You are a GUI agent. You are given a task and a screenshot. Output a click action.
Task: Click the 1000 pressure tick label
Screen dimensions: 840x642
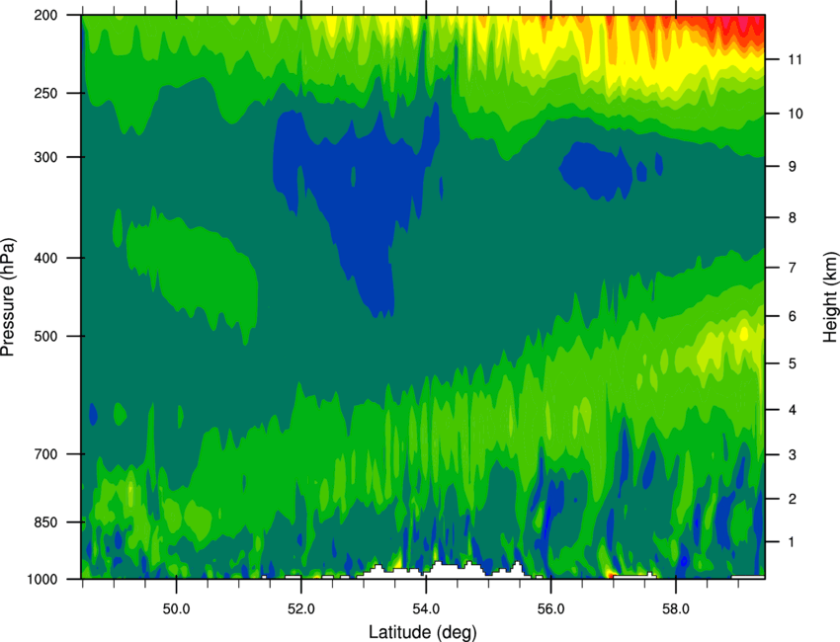pyautogui.click(x=42, y=579)
